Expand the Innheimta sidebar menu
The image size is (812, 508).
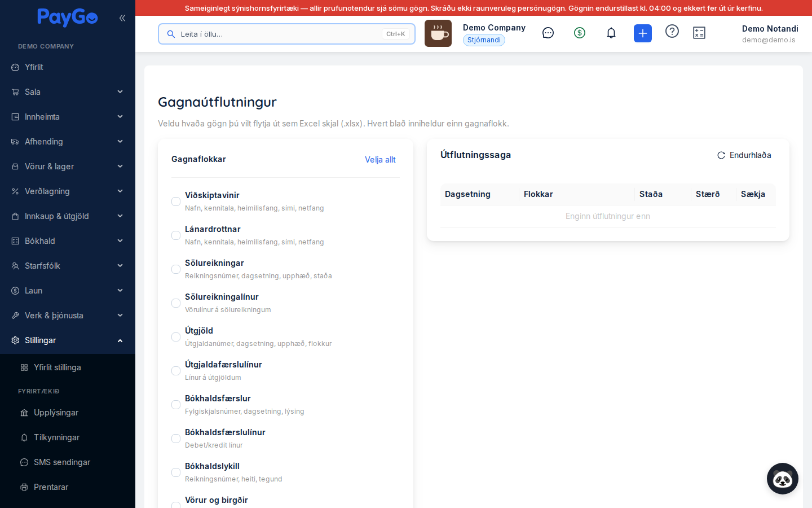(68, 117)
